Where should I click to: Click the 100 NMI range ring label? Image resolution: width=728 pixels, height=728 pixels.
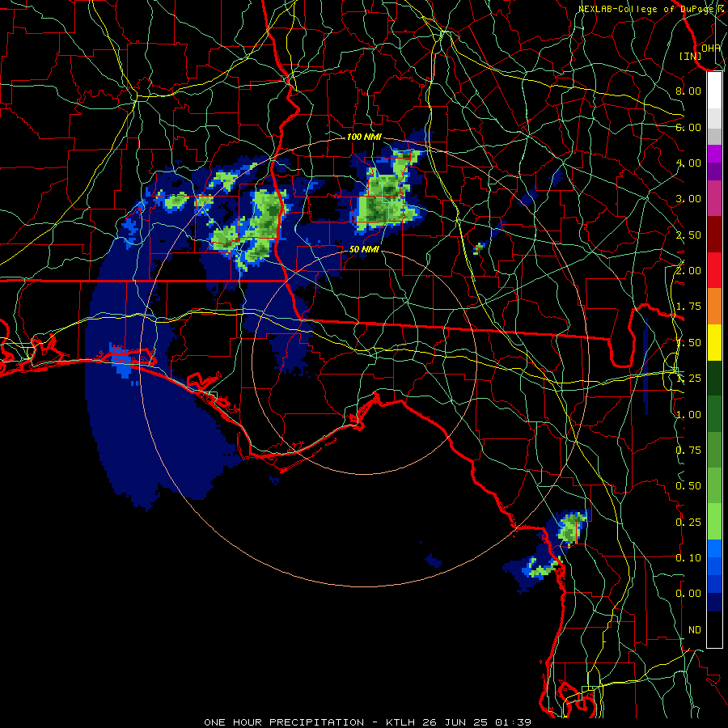[x=364, y=137]
